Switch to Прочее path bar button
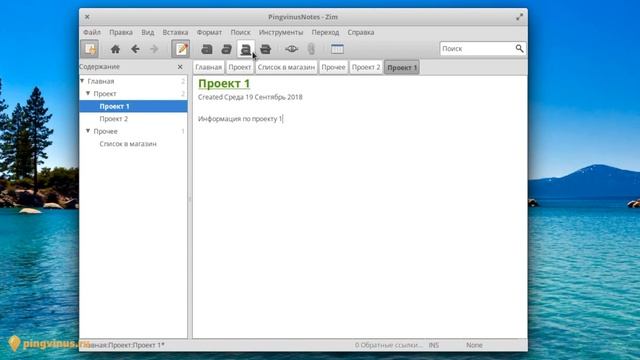 click(333, 67)
